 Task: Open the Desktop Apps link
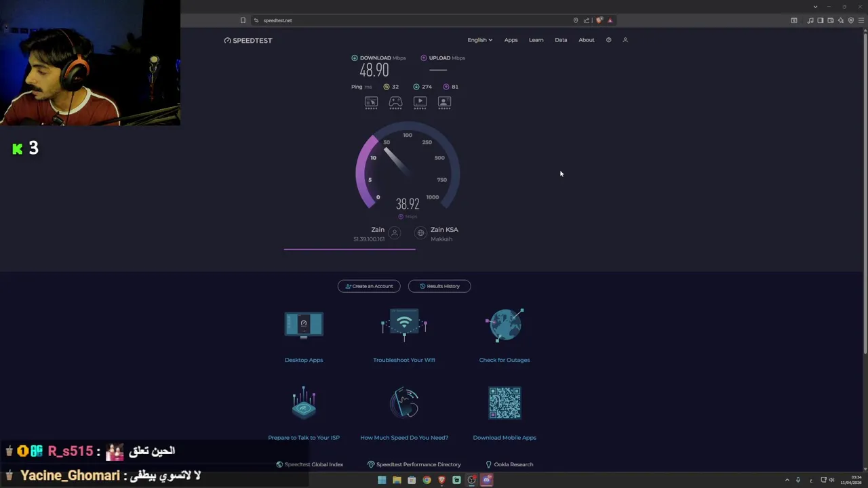[304, 360]
